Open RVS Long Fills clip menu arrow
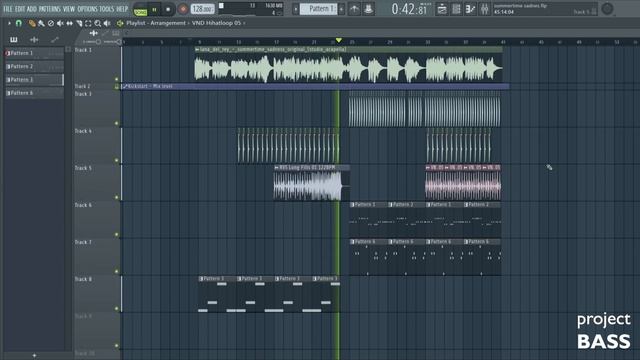This screenshot has height=360, width=640. [277, 168]
